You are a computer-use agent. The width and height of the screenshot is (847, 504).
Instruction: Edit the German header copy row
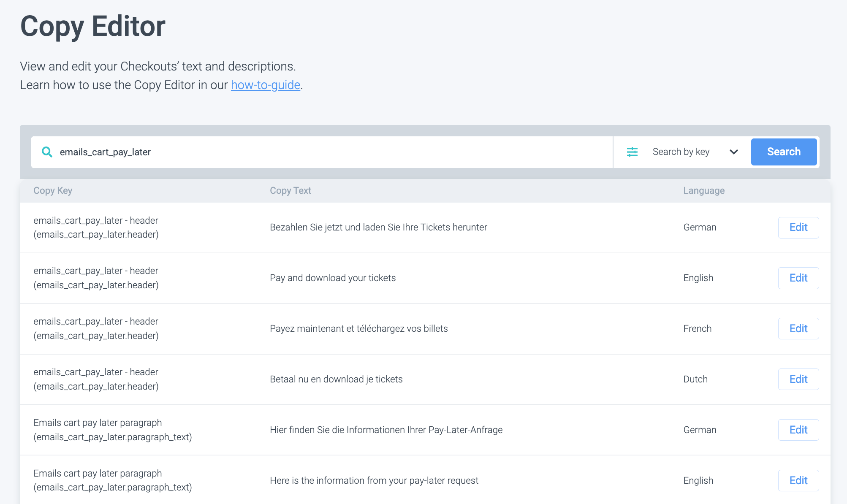798,228
